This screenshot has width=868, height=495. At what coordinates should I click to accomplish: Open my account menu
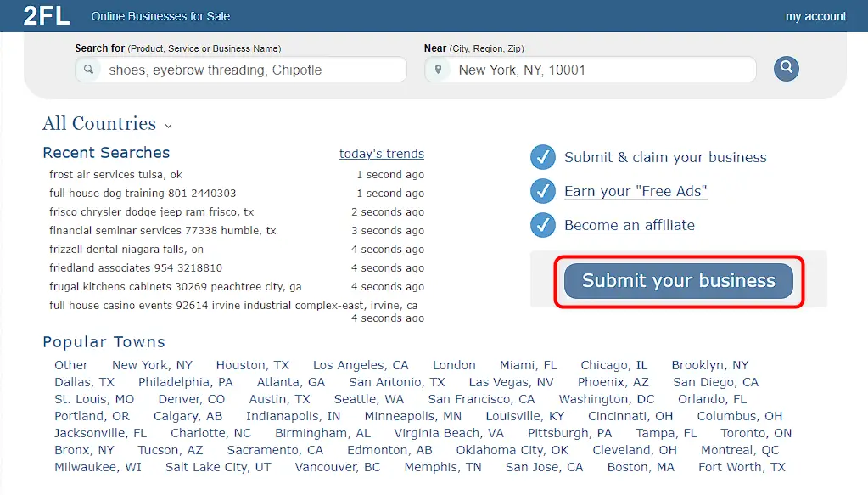click(x=815, y=17)
